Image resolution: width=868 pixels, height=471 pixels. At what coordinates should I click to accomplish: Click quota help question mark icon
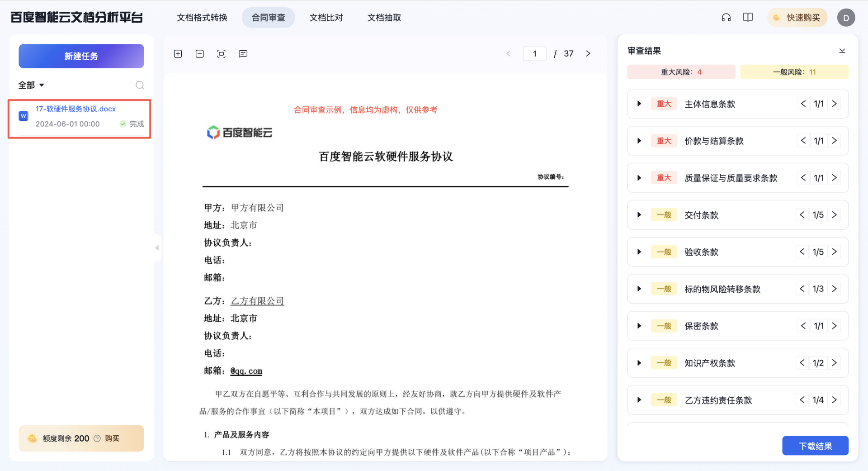tap(97, 438)
